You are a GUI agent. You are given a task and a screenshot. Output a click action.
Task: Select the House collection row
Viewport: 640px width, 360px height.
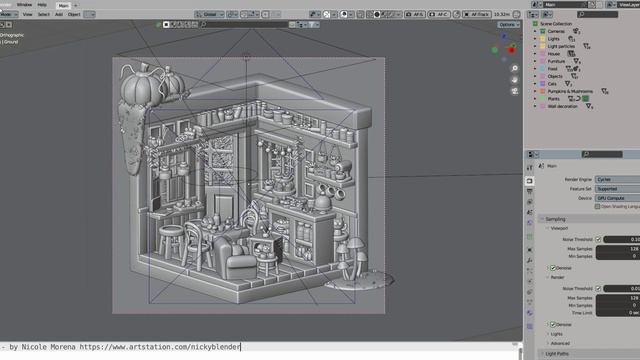(553, 54)
